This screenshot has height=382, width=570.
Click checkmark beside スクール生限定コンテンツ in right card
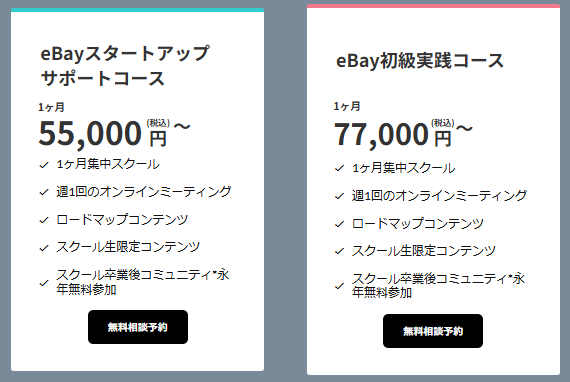coord(340,251)
